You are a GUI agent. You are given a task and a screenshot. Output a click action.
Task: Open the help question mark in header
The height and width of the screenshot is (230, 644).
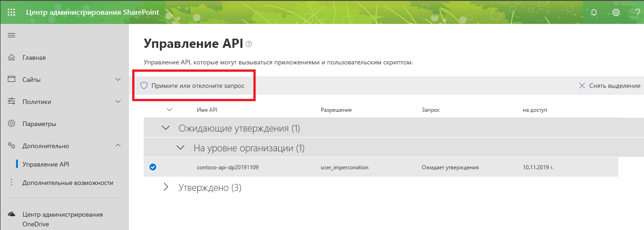pyautogui.click(x=638, y=12)
